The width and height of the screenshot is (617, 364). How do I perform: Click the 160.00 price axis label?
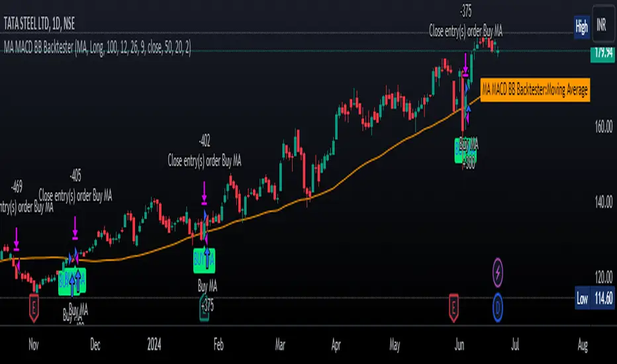click(x=604, y=126)
